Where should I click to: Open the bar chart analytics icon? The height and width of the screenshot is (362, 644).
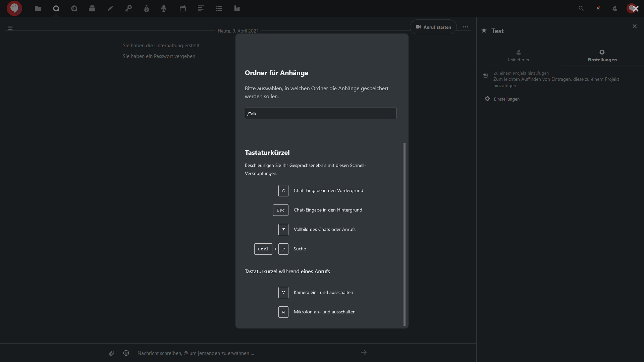tap(237, 8)
